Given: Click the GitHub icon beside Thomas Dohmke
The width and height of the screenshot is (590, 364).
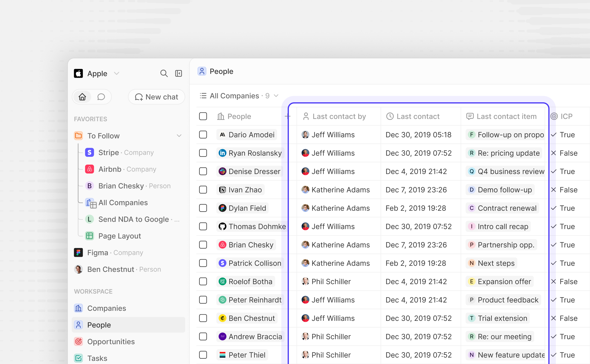Looking at the screenshot, I should [222, 226].
